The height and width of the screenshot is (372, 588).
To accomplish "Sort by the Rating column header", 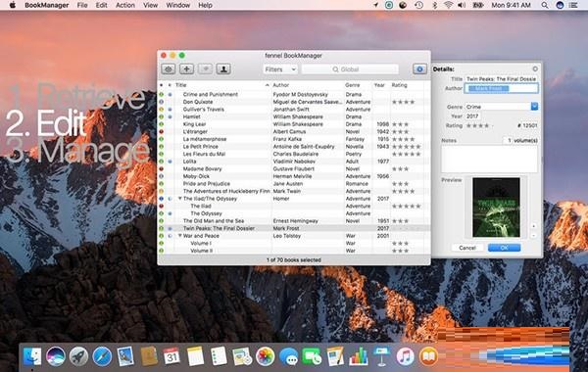I will point(408,85).
